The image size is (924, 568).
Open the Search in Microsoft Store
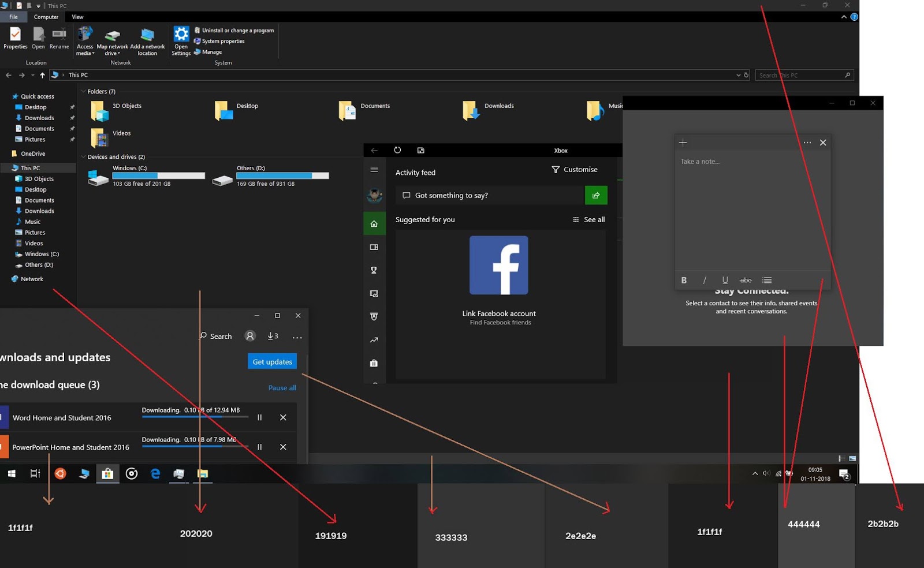point(216,336)
